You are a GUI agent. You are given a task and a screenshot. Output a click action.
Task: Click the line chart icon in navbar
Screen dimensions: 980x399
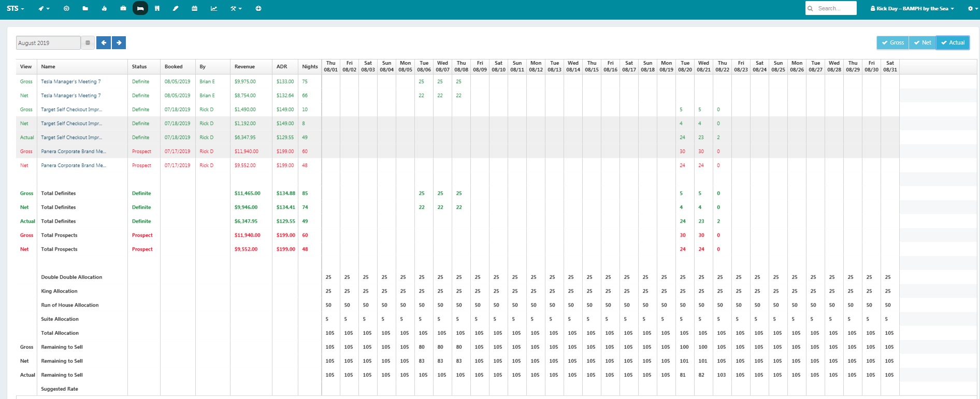point(213,8)
